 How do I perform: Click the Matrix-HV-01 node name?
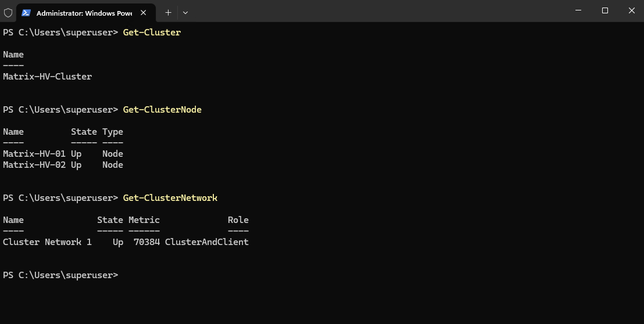(34, 154)
